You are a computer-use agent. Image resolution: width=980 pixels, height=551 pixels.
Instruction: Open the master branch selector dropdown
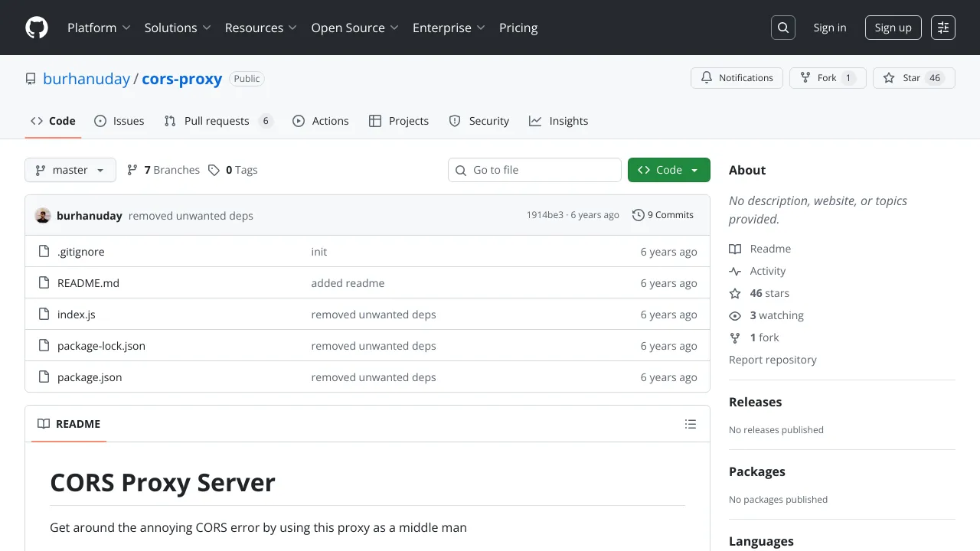(70, 170)
